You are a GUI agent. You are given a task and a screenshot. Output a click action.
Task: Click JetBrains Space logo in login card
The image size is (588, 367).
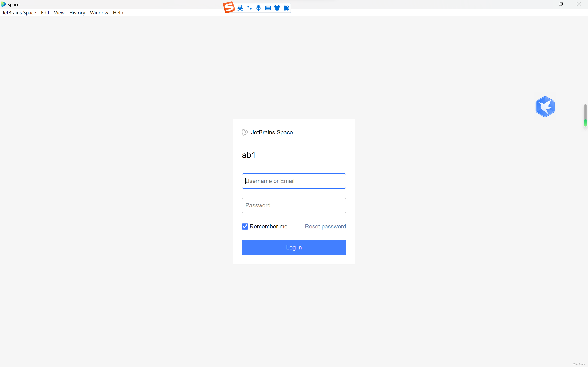click(245, 132)
